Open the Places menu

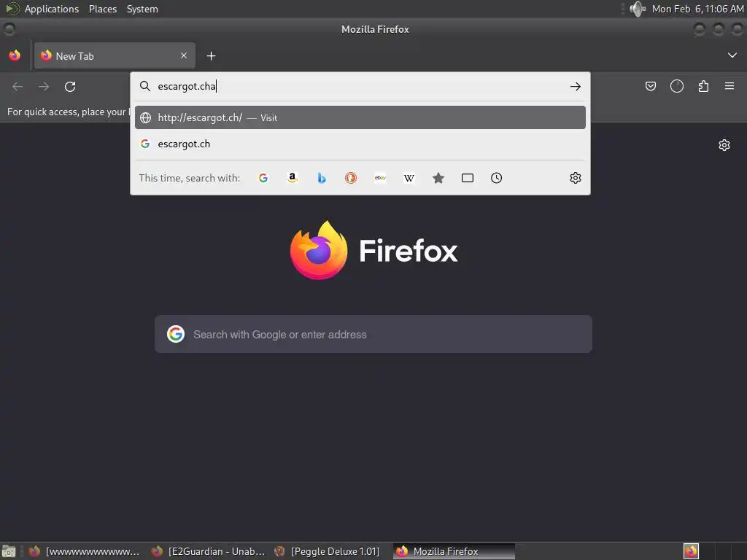pyautogui.click(x=103, y=9)
